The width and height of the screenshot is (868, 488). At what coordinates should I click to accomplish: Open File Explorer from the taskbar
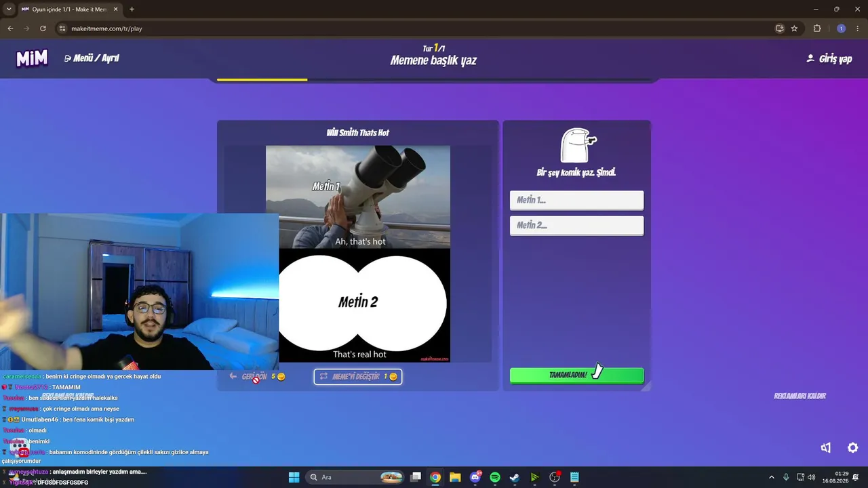(455, 477)
